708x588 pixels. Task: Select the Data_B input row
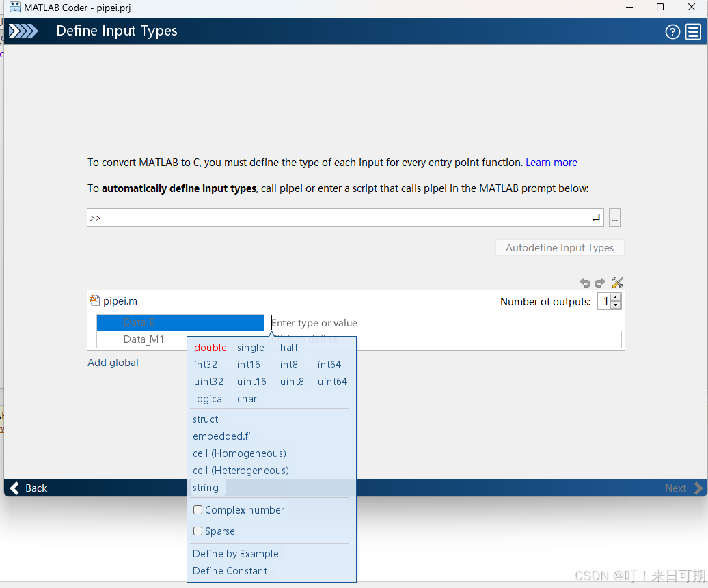(x=180, y=322)
